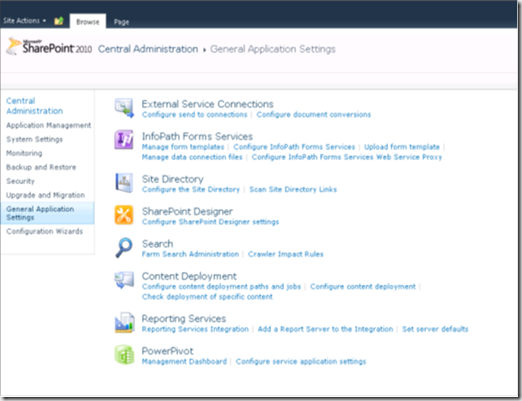This screenshot has height=401, width=522.
Task: Click the SharePoint 2010 logo
Action: [x=49, y=46]
